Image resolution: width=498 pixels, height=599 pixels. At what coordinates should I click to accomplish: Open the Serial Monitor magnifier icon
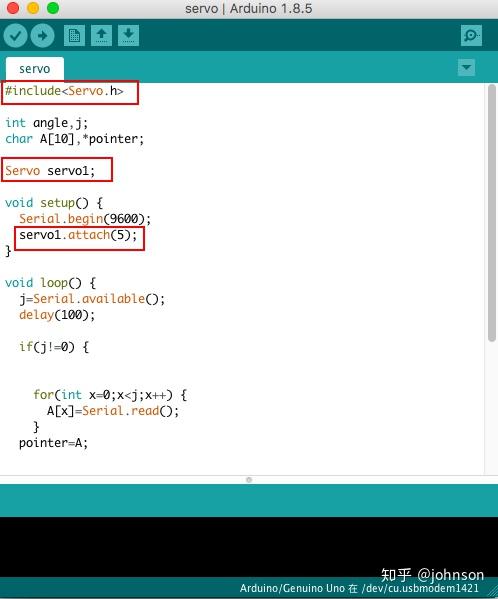pyautogui.click(x=471, y=36)
